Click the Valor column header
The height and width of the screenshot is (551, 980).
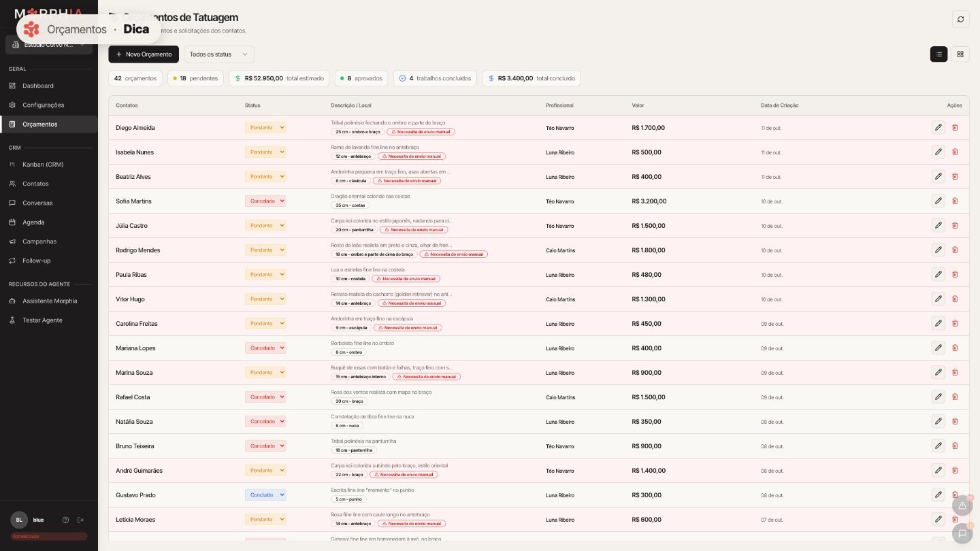pyautogui.click(x=638, y=105)
